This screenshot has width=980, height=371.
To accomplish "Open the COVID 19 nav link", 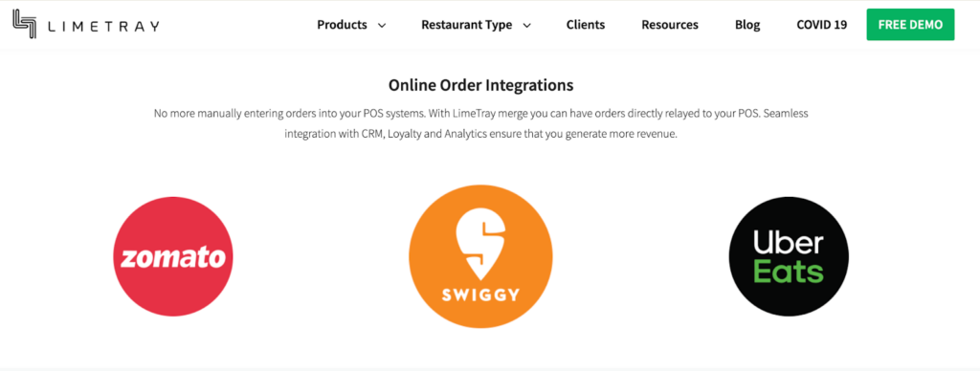I will [x=822, y=25].
